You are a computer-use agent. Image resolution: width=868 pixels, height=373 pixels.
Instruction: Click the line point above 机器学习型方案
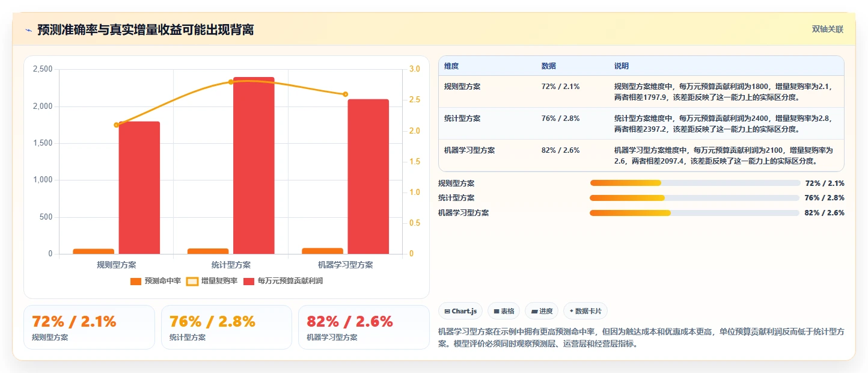pos(346,94)
